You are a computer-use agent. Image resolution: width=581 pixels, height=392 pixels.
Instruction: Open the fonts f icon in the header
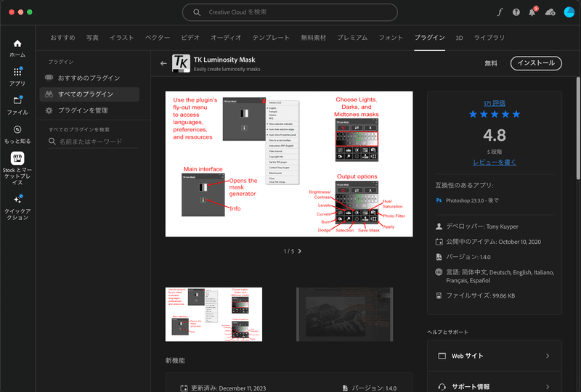pyautogui.click(x=500, y=12)
